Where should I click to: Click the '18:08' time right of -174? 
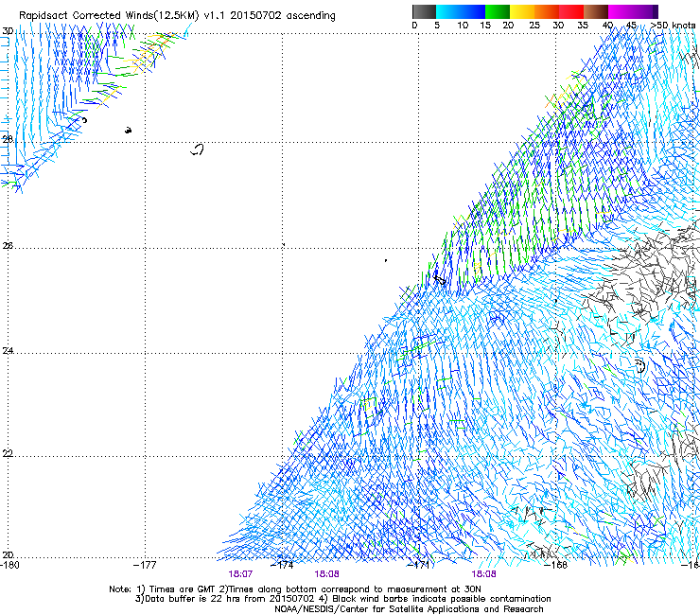pos(326,574)
